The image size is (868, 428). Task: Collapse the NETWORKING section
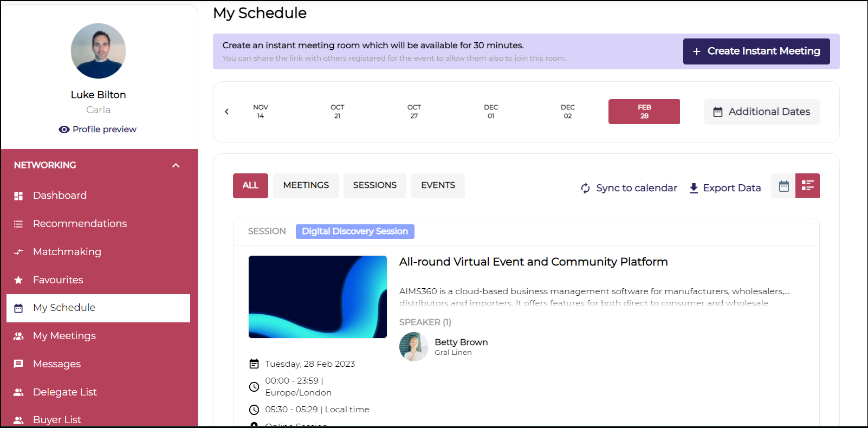tap(176, 165)
